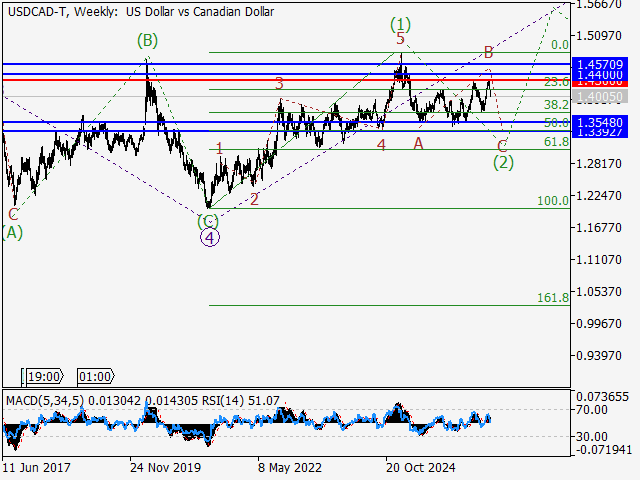Screen dimensions: 640x480
Task: Click the 1.05370 price axis value
Action: click(x=599, y=292)
